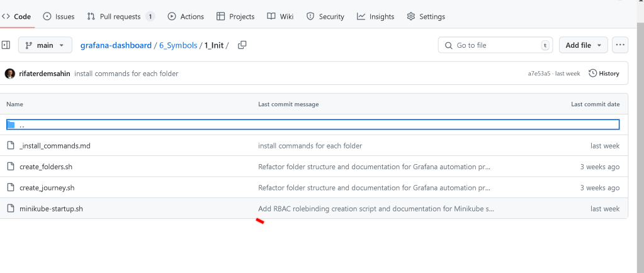Screen dimensions: 644x273
Task: Open create_journey.sh file
Action: [47, 187]
